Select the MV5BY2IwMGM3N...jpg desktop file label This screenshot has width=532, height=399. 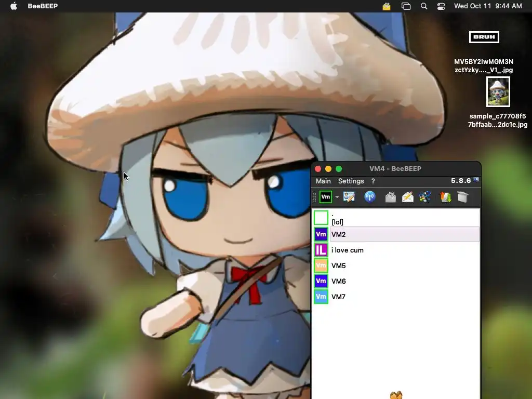[x=484, y=66]
